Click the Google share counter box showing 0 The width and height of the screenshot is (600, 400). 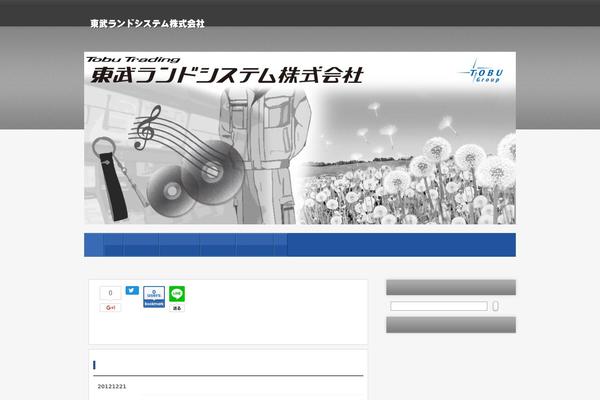pyautogui.click(x=110, y=293)
